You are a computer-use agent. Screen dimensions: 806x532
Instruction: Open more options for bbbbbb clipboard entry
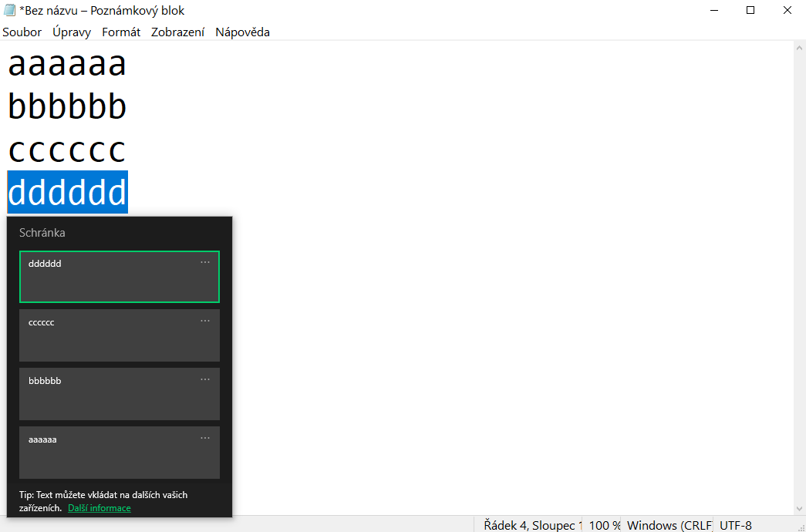pyautogui.click(x=205, y=380)
